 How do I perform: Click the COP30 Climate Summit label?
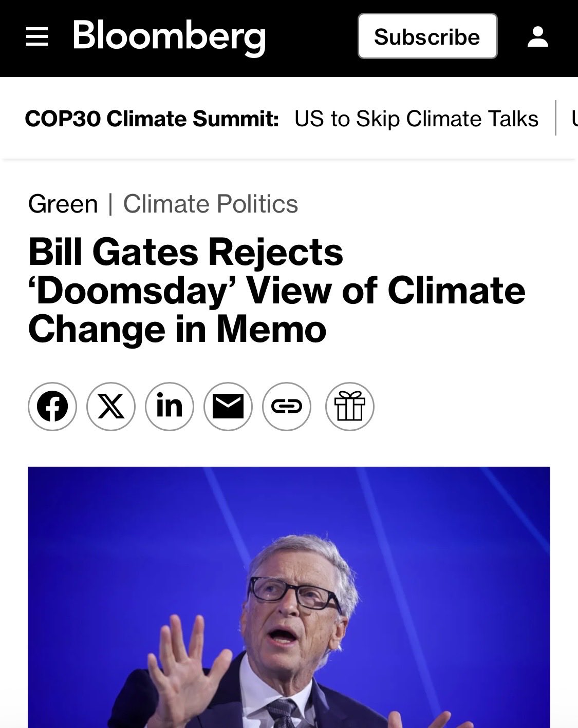[152, 119]
